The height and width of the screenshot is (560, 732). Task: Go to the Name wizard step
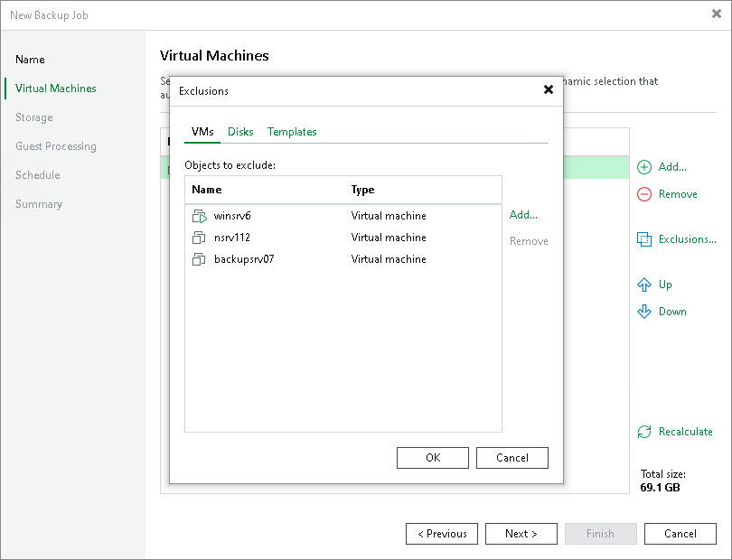coord(30,60)
